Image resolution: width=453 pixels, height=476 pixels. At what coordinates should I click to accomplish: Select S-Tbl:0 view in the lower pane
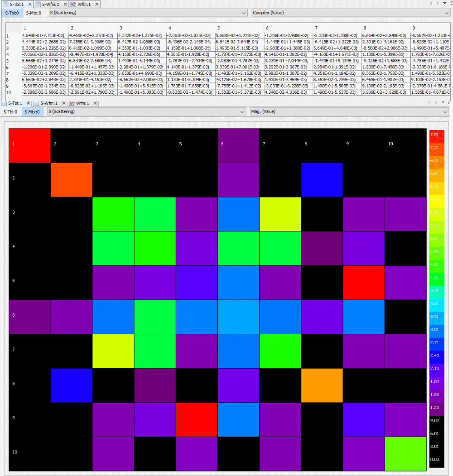click(x=10, y=112)
